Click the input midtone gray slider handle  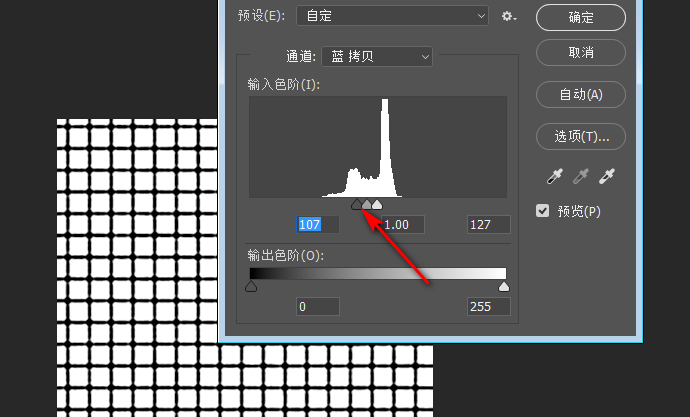tap(367, 204)
